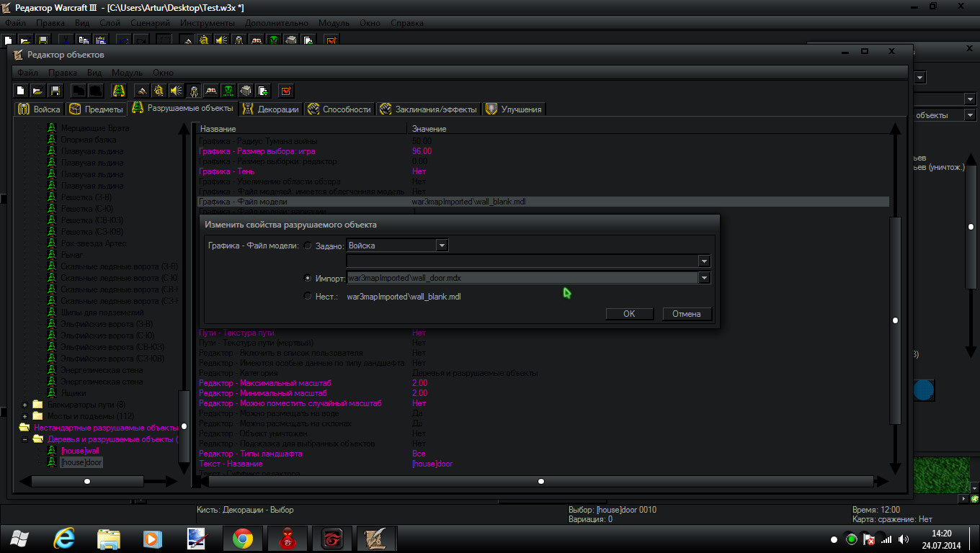Click 'Отмена' button in dialog
The width and height of the screenshot is (980, 553).
(x=687, y=314)
